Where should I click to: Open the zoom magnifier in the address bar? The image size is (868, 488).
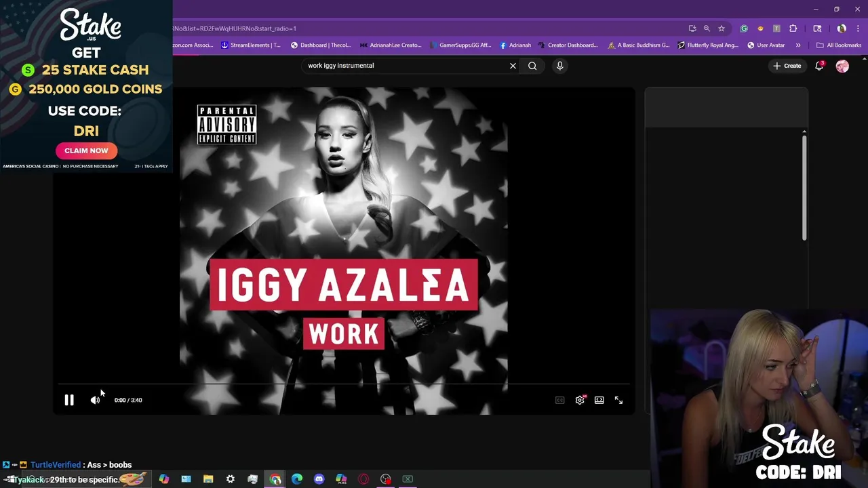pos(707,28)
